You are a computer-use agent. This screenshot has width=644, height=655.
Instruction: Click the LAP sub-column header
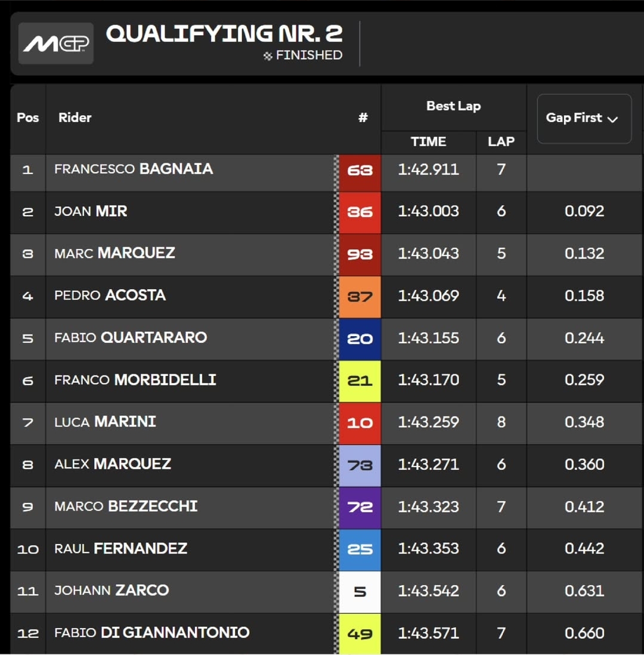[x=501, y=141]
